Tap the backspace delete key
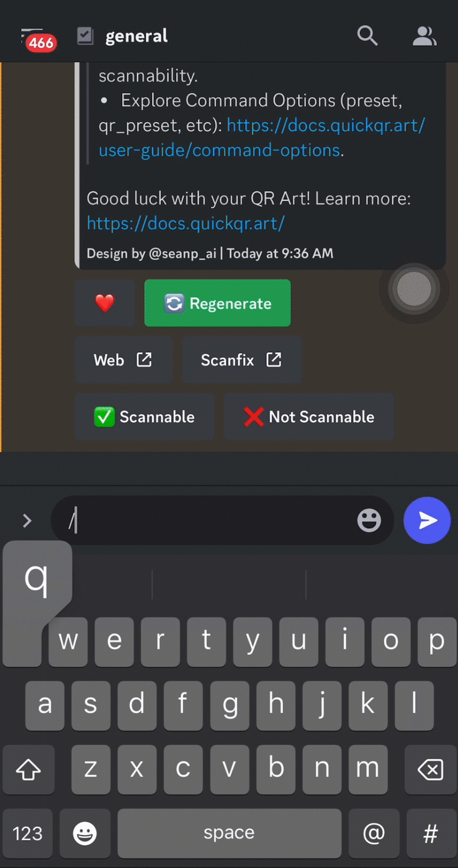The image size is (458, 868). (430, 769)
